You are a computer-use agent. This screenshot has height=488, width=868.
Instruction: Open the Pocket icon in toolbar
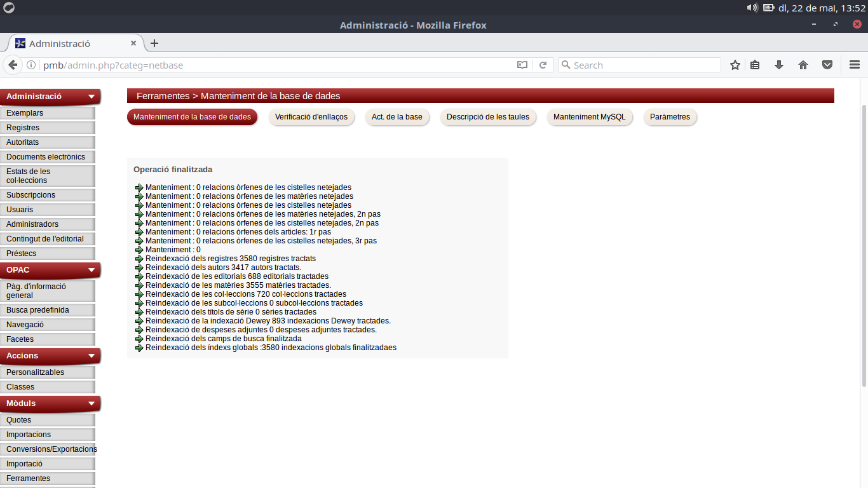coord(827,65)
